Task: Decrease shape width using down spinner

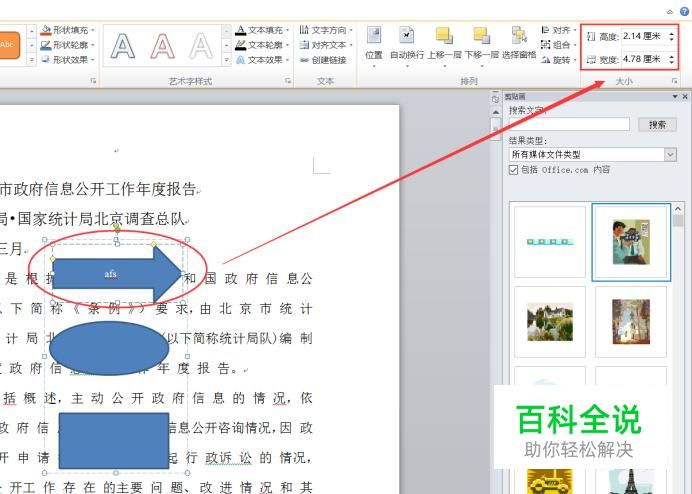Action: [x=672, y=62]
